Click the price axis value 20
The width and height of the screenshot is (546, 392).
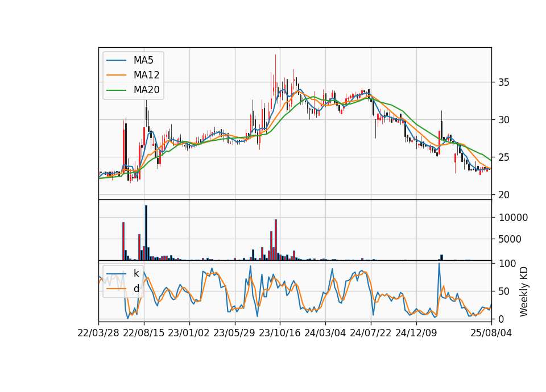click(504, 195)
